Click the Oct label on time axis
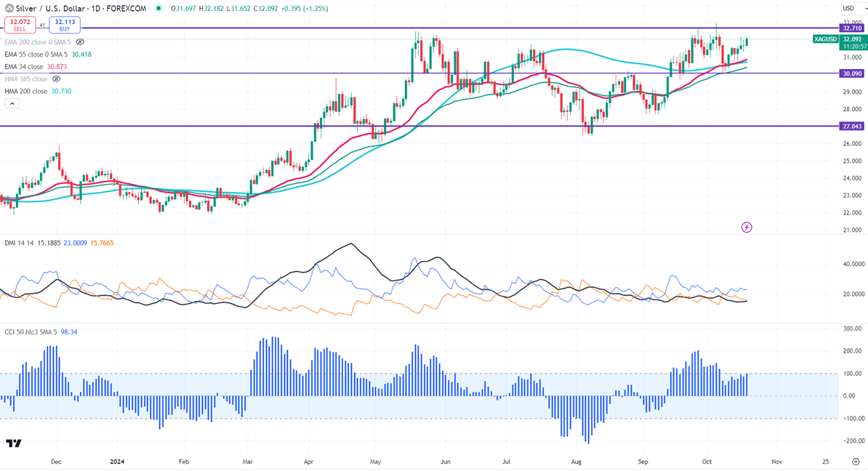 pyautogui.click(x=707, y=462)
